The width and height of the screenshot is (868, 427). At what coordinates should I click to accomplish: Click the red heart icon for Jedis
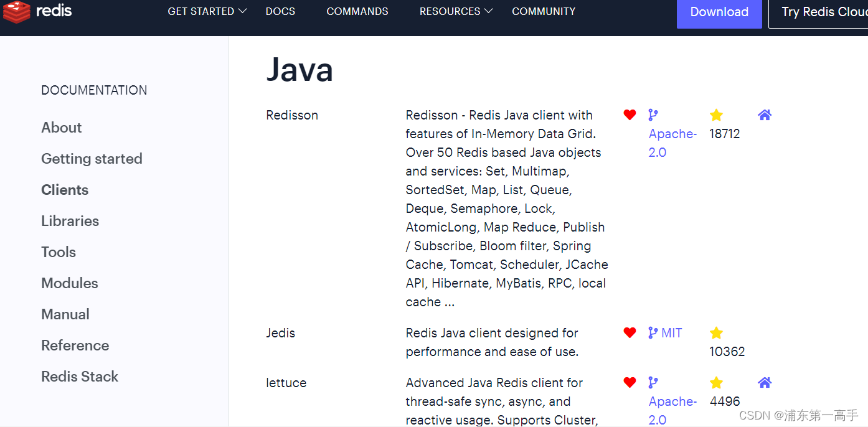(x=630, y=332)
